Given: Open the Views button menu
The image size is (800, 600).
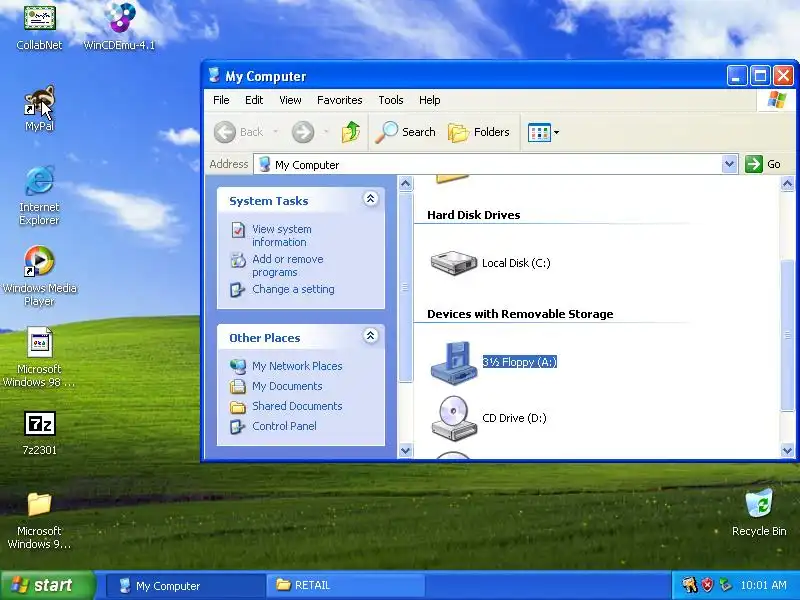Looking at the screenshot, I should [x=543, y=132].
